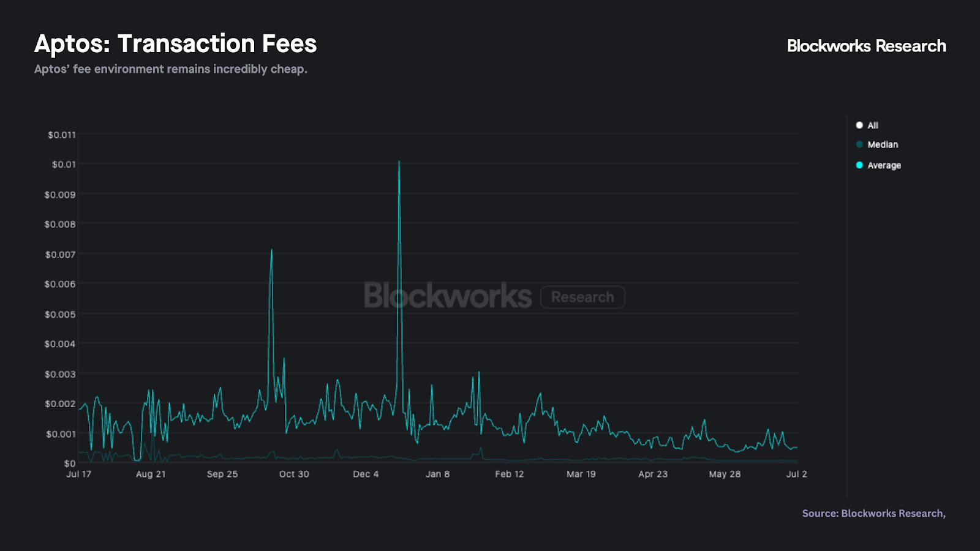Click the dark teal Median legend dot
Image resolution: width=980 pixels, height=551 pixels.
click(x=859, y=144)
